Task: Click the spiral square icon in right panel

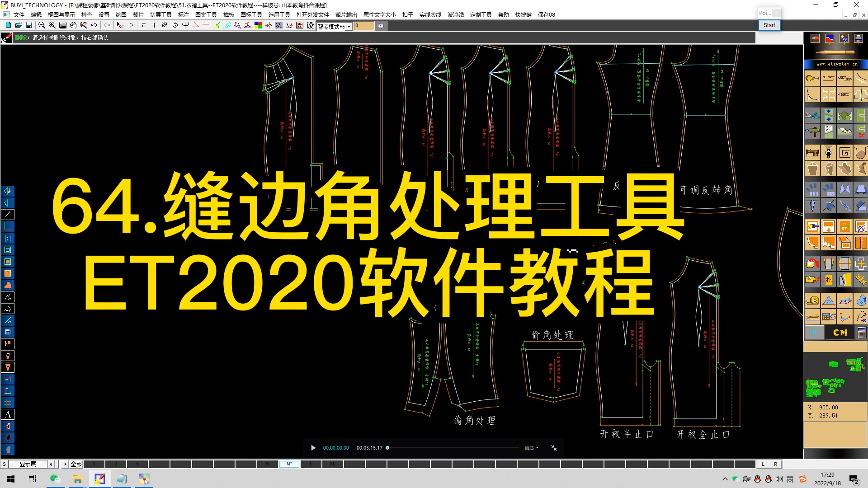Action: (x=845, y=153)
